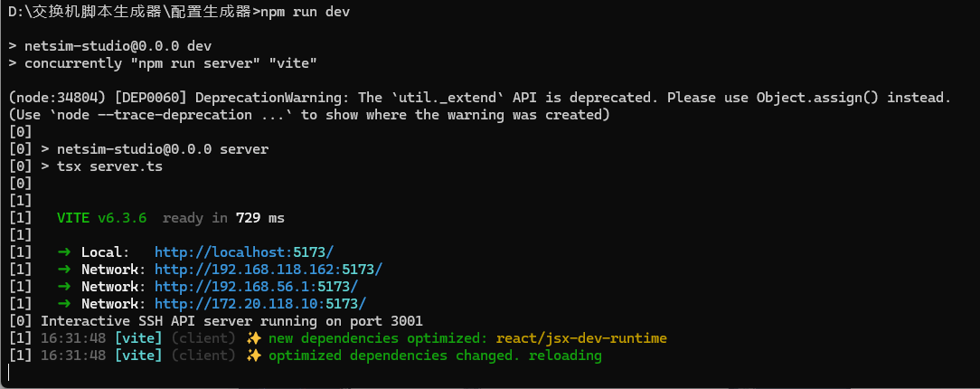980x389 pixels.
Task: Click the react/jsx-dev-runtime dependency name
Action: coord(580,338)
